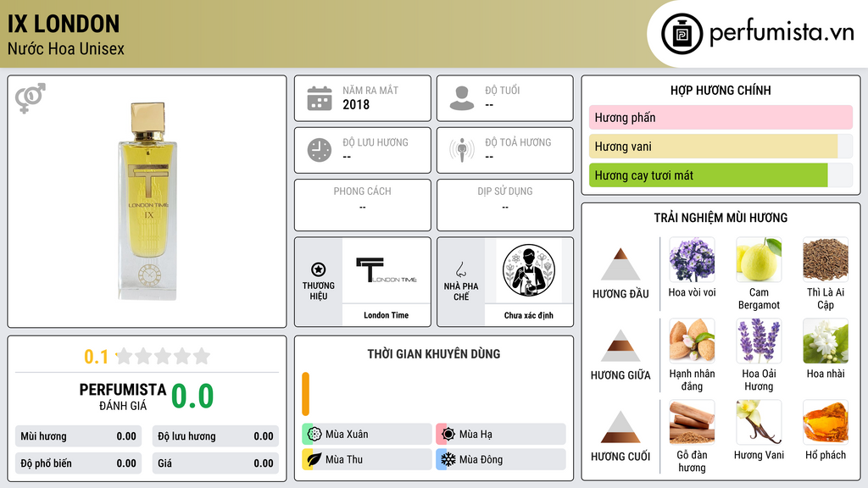Select the Hương Vani note image
Viewport: 868px width, 488px height.
(x=759, y=422)
